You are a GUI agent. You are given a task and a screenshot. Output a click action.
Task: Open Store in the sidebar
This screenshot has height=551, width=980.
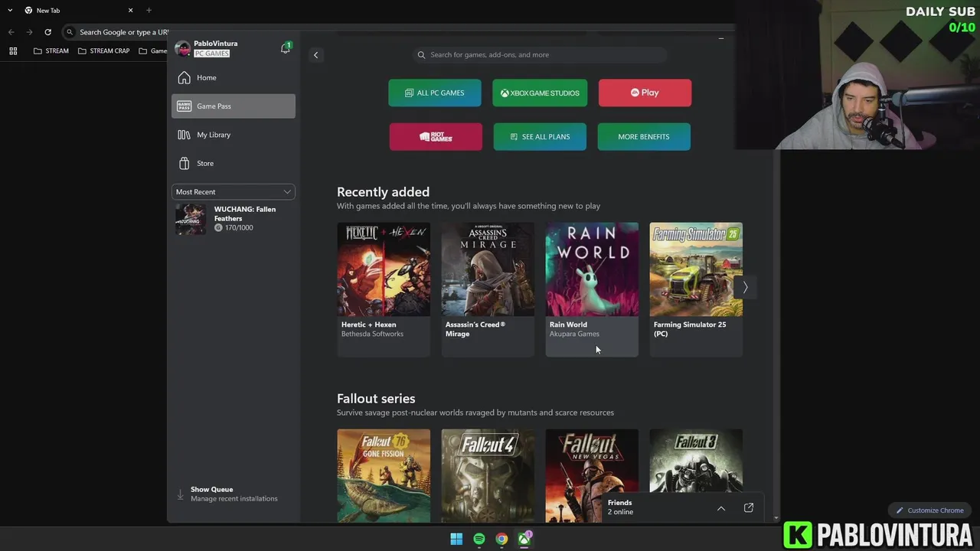click(234, 163)
